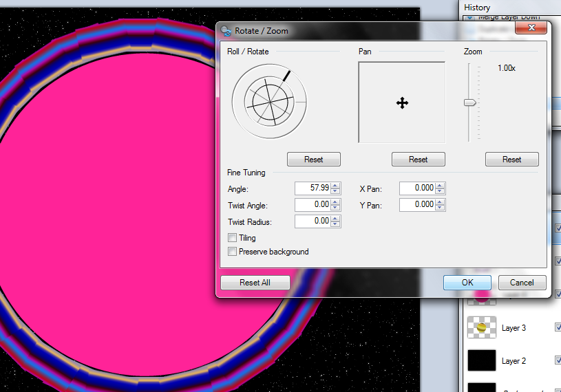Click the Roll / Rotate wheel control
The width and height of the screenshot is (561, 392).
click(x=268, y=101)
